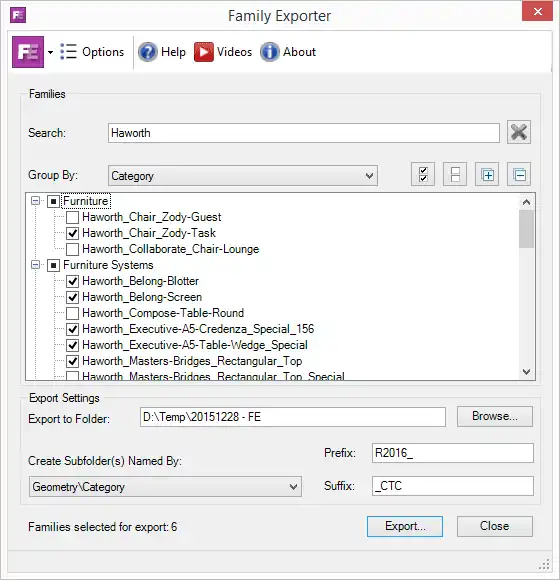Open the Group By Category dropdown
560x580 pixels.
point(243,176)
